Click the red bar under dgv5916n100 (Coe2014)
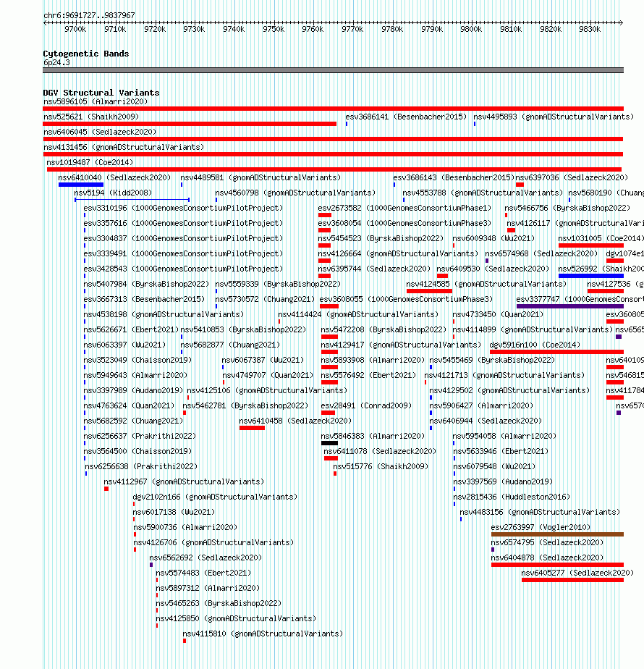The width and height of the screenshot is (644, 669). click(557, 352)
